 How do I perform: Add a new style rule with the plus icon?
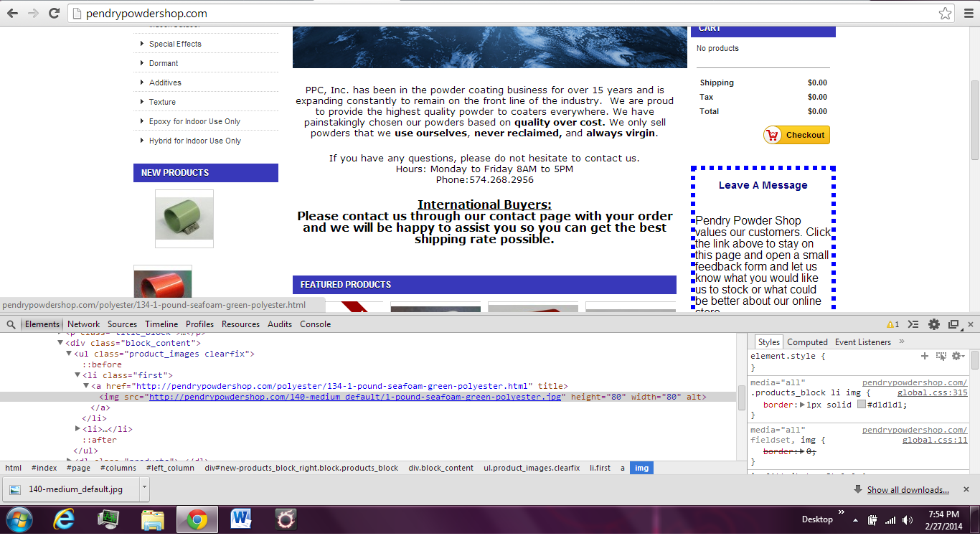coord(925,356)
